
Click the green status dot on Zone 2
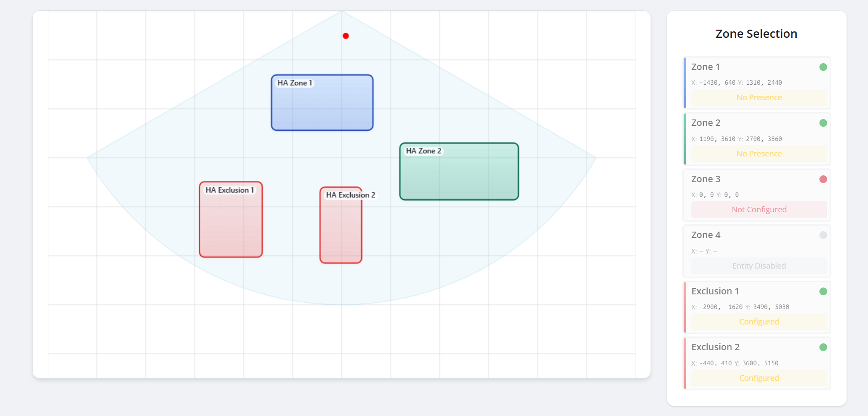823,122
